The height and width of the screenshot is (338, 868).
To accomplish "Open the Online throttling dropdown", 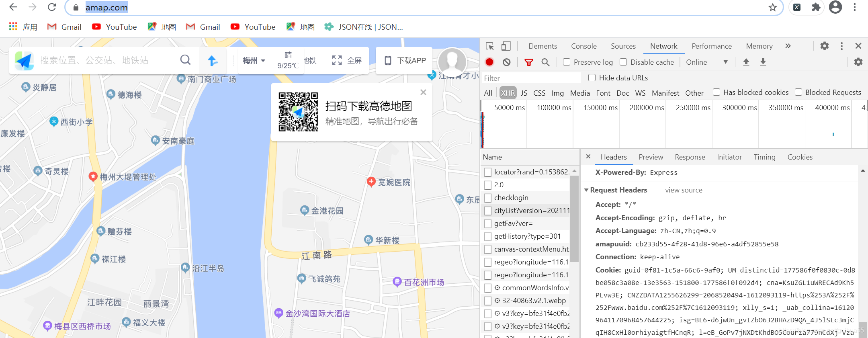I will [x=707, y=62].
